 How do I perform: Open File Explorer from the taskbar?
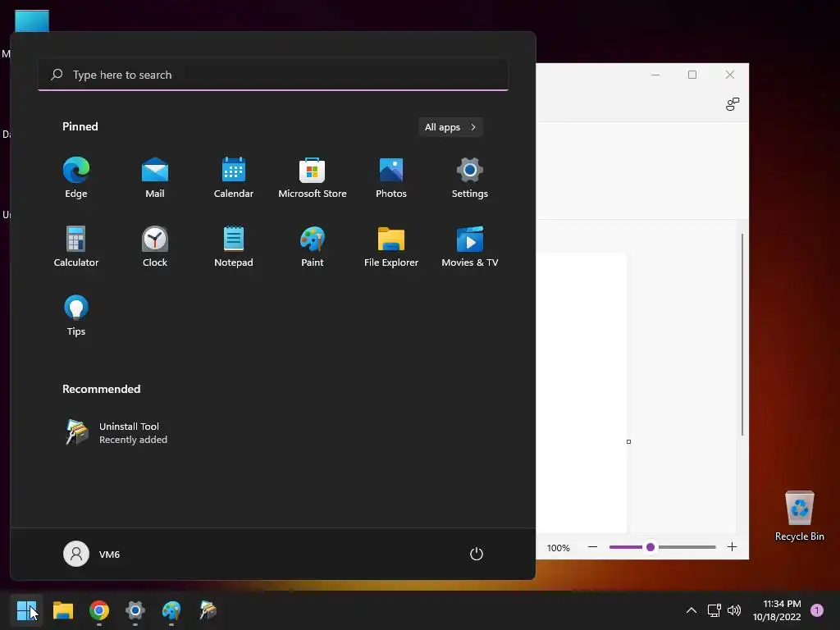tap(62, 610)
